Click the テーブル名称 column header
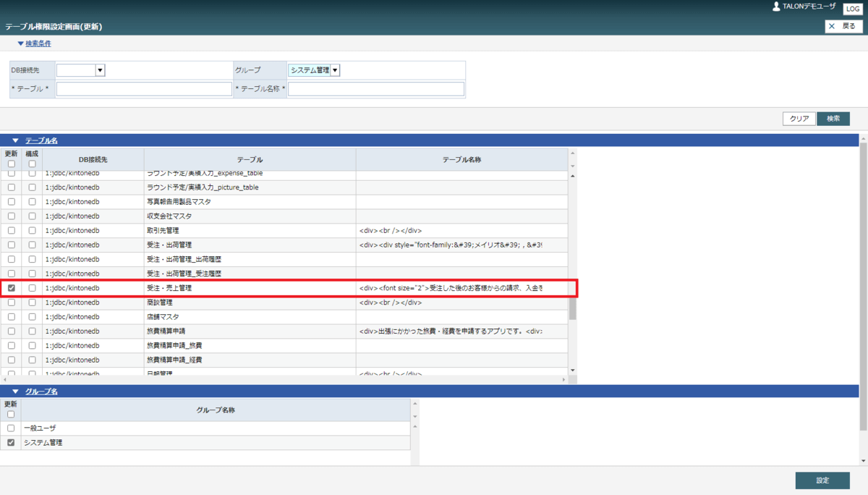The image size is (868, 495). coord(461,159)
